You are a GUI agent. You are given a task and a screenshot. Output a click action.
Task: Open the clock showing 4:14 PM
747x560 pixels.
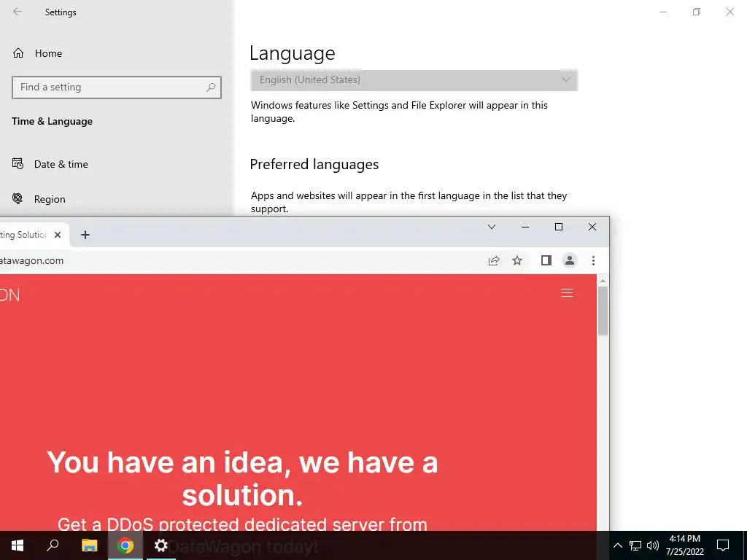[684, 545]
